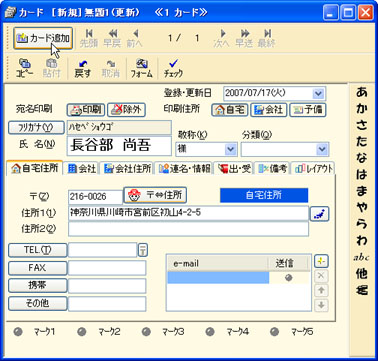Click the empty 住所2 field
Screen dimensions: 378x361
coord(188,229)
